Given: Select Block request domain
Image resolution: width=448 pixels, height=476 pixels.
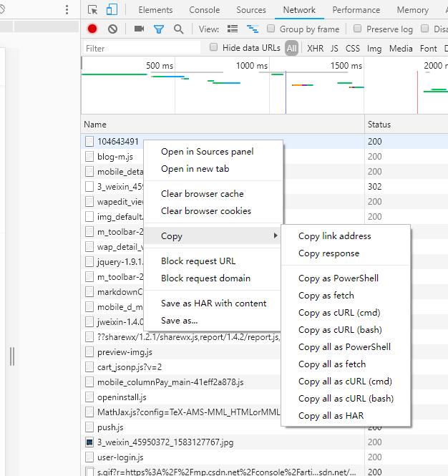Looking at the screenshot, I should tap(213, 278).
